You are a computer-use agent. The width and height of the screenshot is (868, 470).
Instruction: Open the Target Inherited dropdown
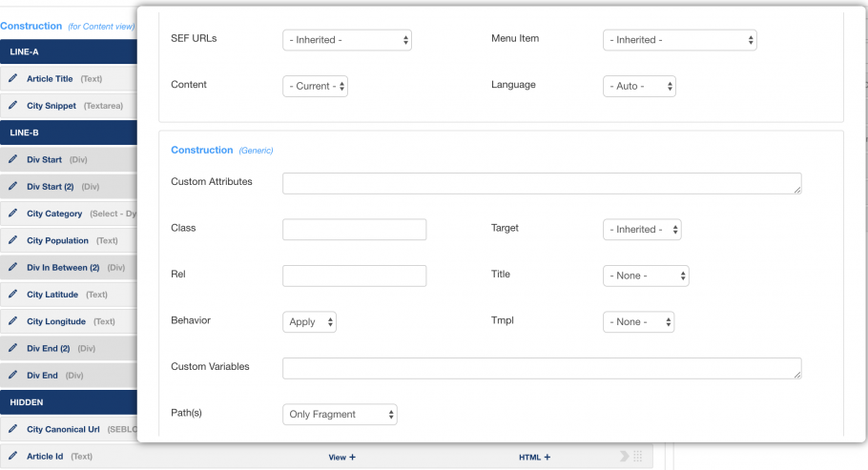[x=642, y=230]
